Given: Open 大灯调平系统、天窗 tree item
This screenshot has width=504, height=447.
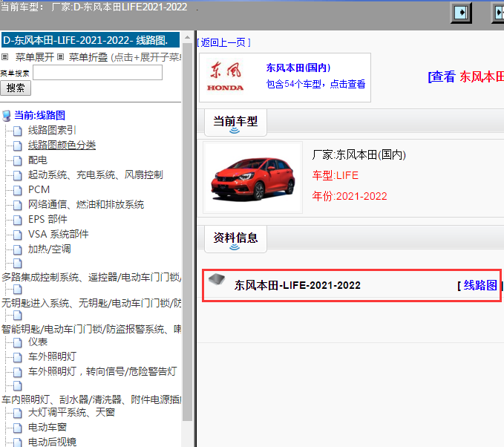Looking at the screenshot, I should (x=71, y=412).
